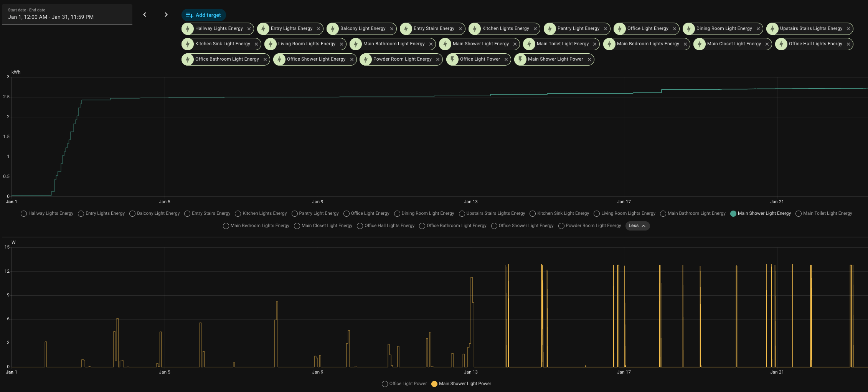
Task: Click the Main Shower Light Power chip icon
Action: 520,59
